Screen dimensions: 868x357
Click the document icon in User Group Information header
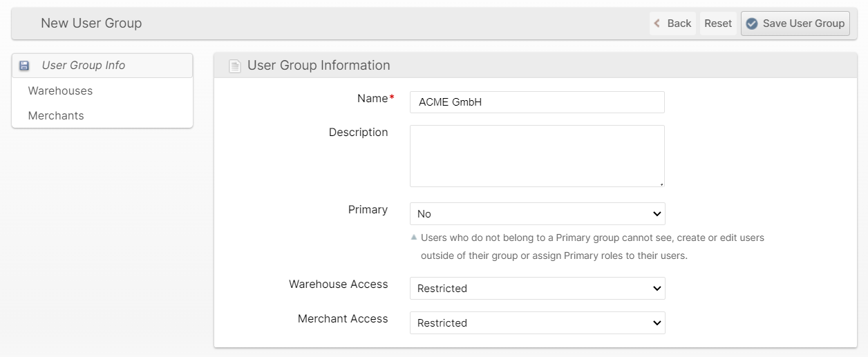pos(235,66)
